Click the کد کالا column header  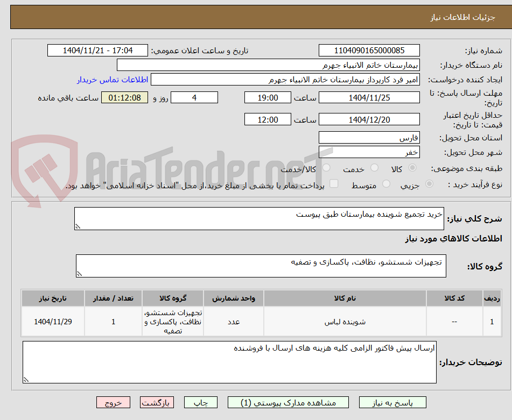click(454, 298)
